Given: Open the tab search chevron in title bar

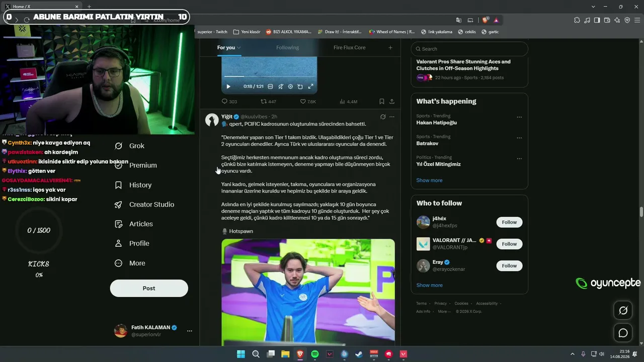Looking at the screenshot, I should (x=594, y=7).
